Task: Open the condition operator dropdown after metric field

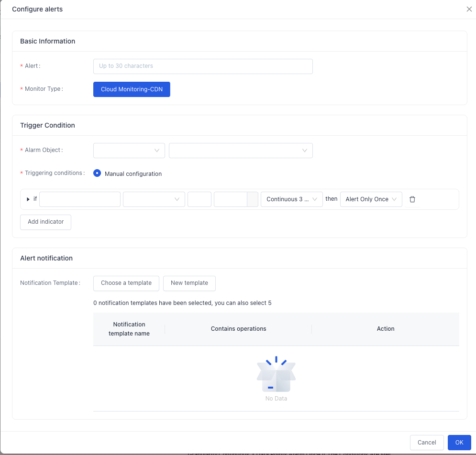Action: [154, 199]
